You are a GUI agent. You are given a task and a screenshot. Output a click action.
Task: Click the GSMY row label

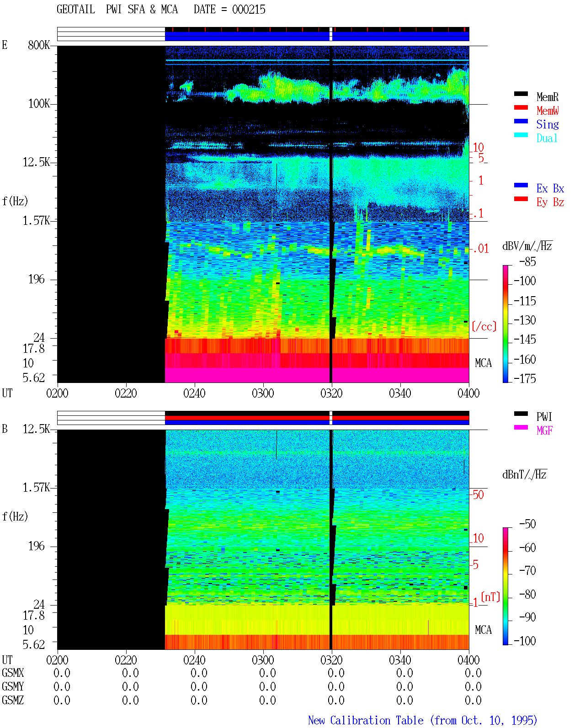[13, 686]
